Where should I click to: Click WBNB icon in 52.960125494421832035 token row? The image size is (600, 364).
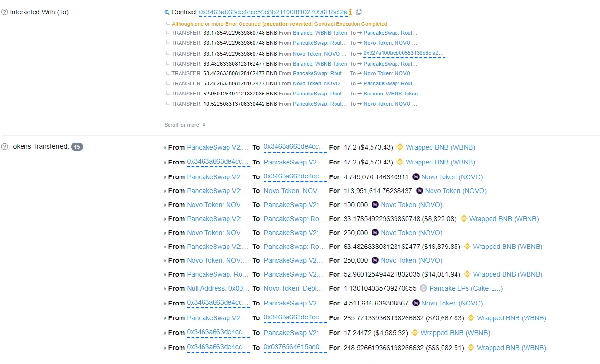[x=467, y=274]
